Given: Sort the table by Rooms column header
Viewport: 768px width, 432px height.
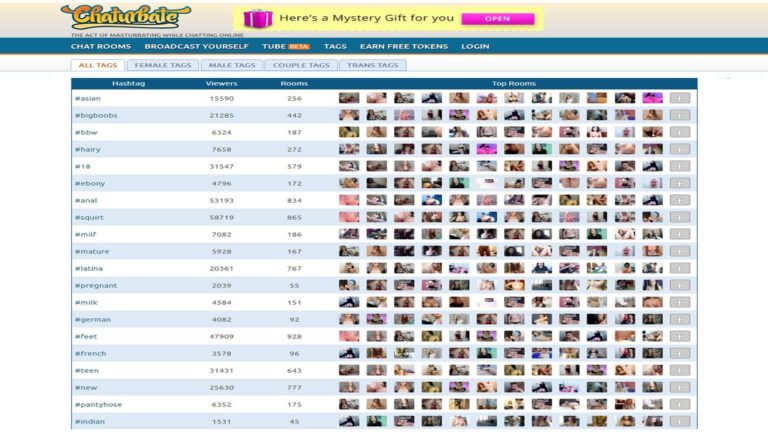Looking at the screenshot, I should (x=294, y=83).
